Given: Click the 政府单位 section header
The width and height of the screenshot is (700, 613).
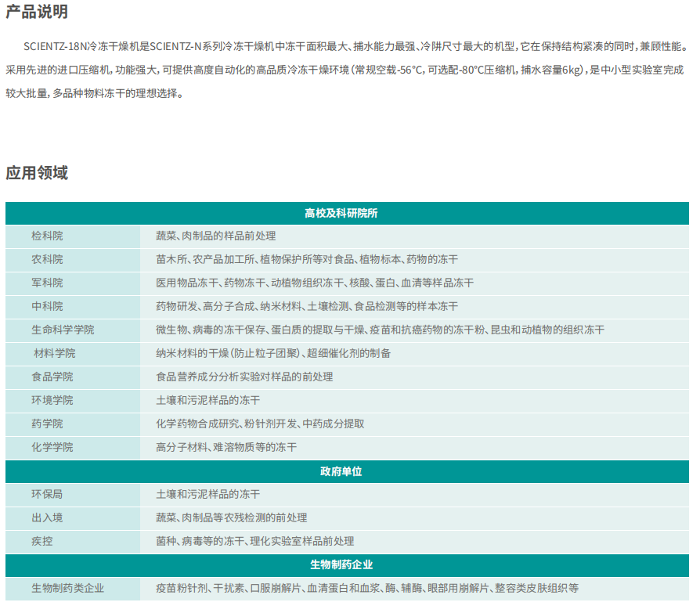Looking at the screenshot, I should click(347, 471).
